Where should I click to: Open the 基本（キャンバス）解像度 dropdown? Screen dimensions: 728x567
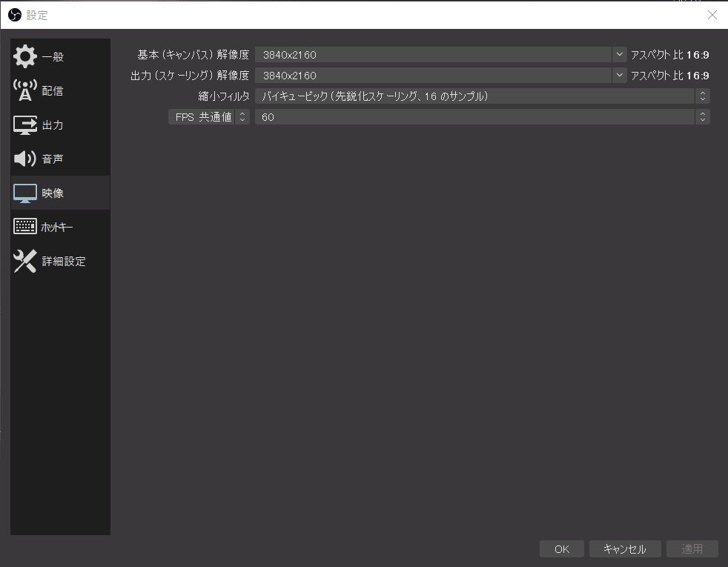point(619,53)
